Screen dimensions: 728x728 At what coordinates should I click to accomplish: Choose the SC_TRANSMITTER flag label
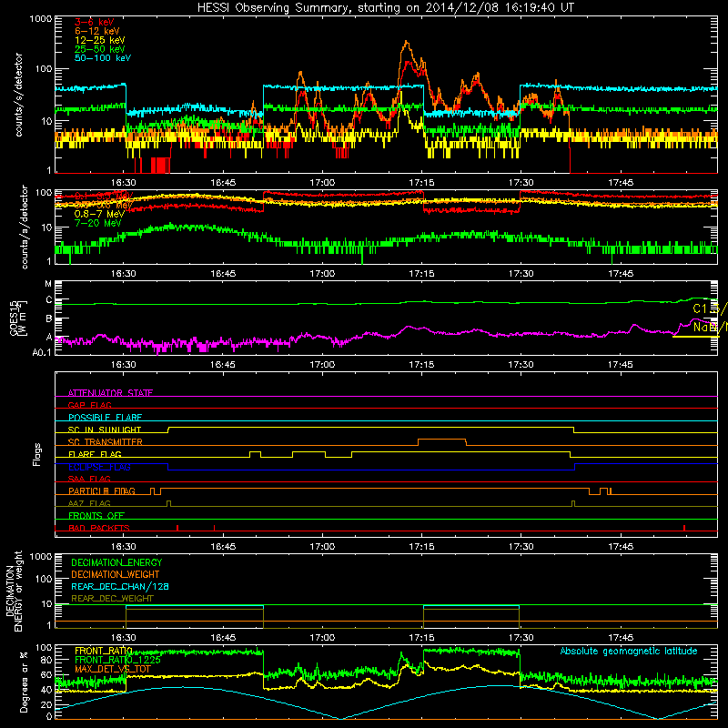pos(106,442)
